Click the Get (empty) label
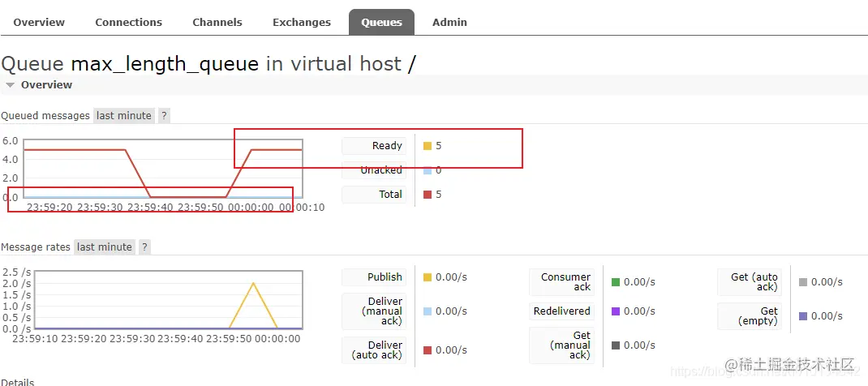The width and height of the screenshot is (868, 386). (750, 316)
